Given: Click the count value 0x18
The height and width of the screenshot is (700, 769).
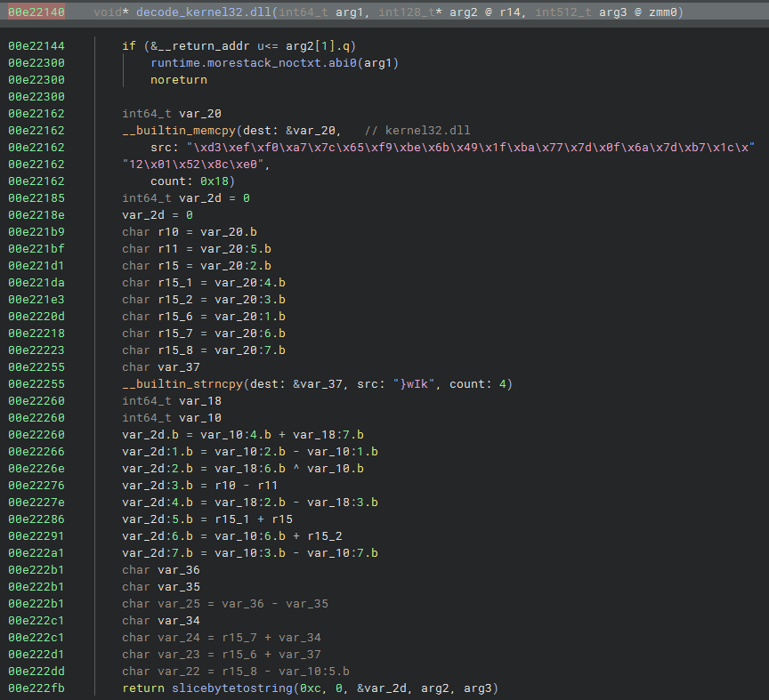Looking at the screenshot, I should click(214, 181).
